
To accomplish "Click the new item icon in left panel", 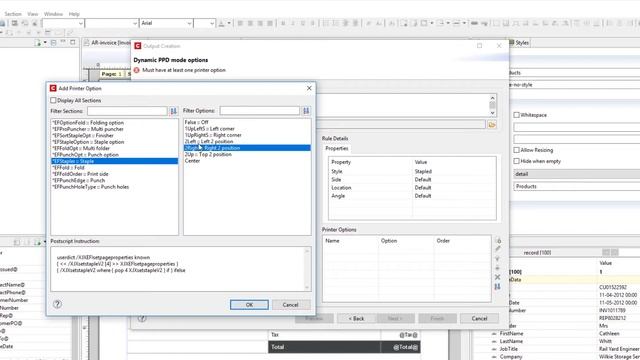I will point(38,42).
